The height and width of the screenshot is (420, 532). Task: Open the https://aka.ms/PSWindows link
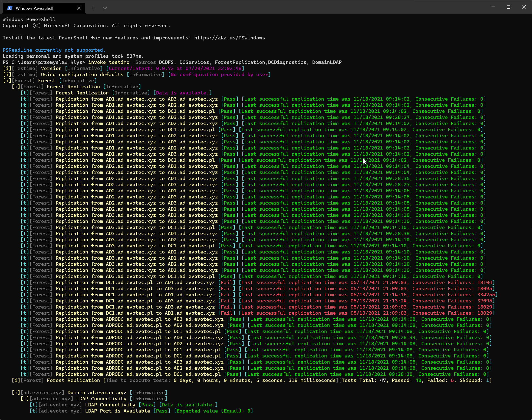click(x=229, y=38)
